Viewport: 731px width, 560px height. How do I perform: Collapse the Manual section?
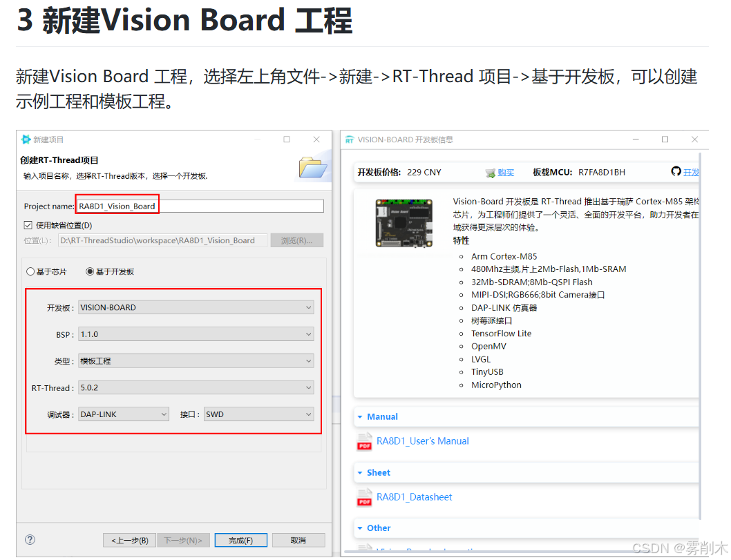pyautogui.click(x=360, y=417)
